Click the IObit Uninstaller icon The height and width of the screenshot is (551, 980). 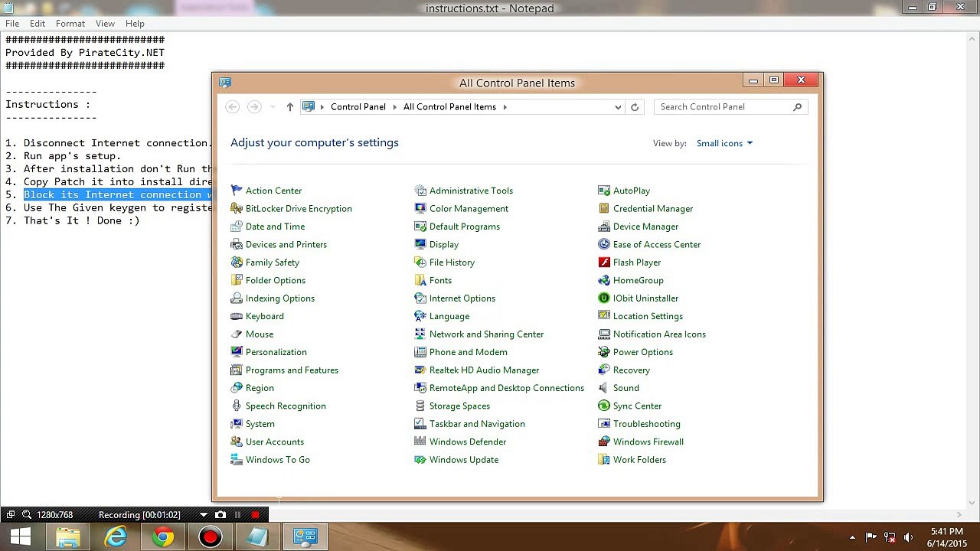604,298
